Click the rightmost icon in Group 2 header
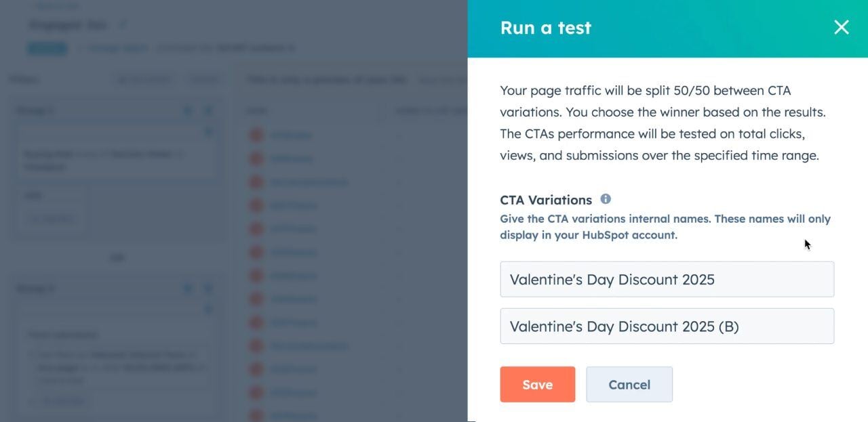 tap(209, 289)
